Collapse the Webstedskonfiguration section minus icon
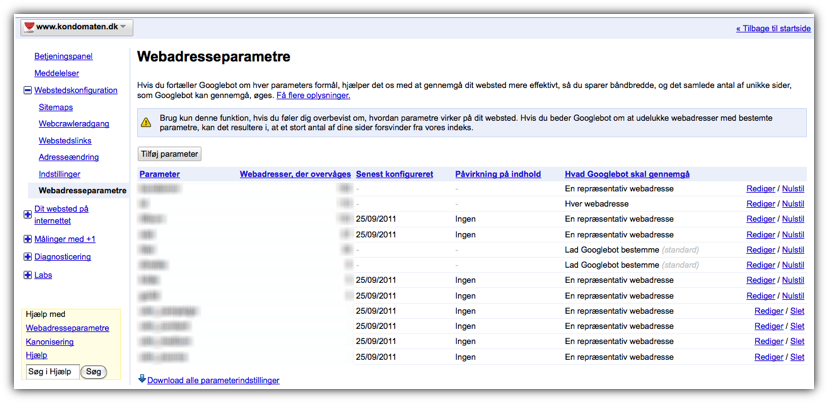 point(27,91)
